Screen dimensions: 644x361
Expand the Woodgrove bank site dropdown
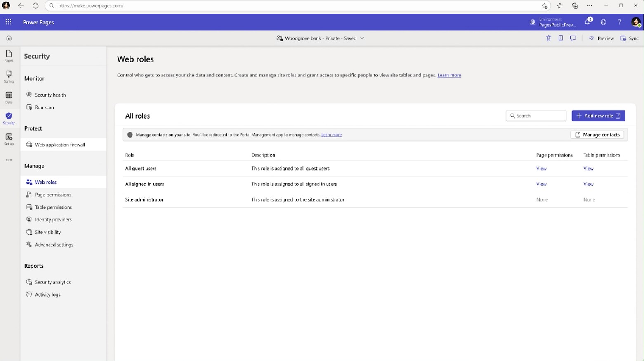(x=362, y=38)
